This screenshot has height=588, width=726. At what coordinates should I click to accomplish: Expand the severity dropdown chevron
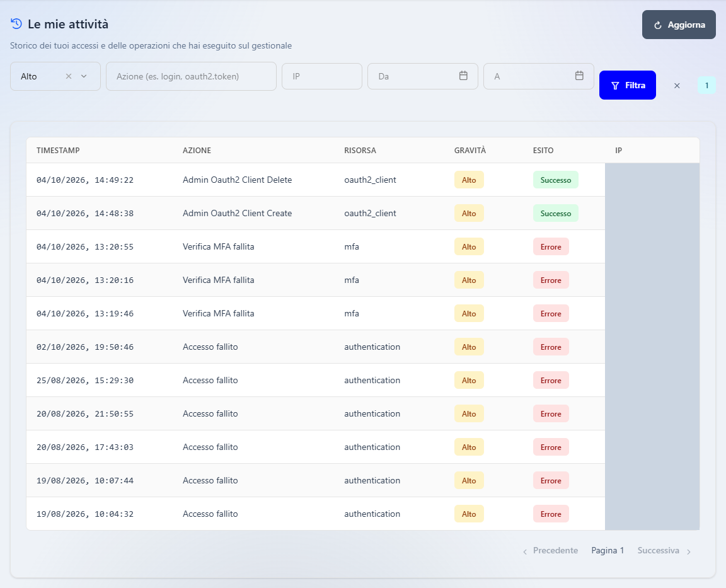click(84, 76)
